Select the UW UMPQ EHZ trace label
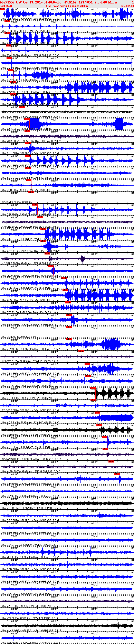 tap(31, 68)
